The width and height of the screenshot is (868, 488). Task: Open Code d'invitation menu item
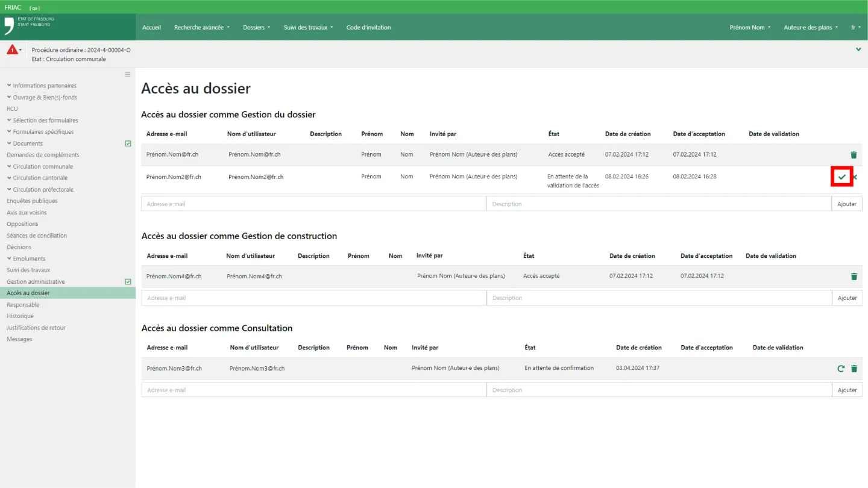(368, 28)
